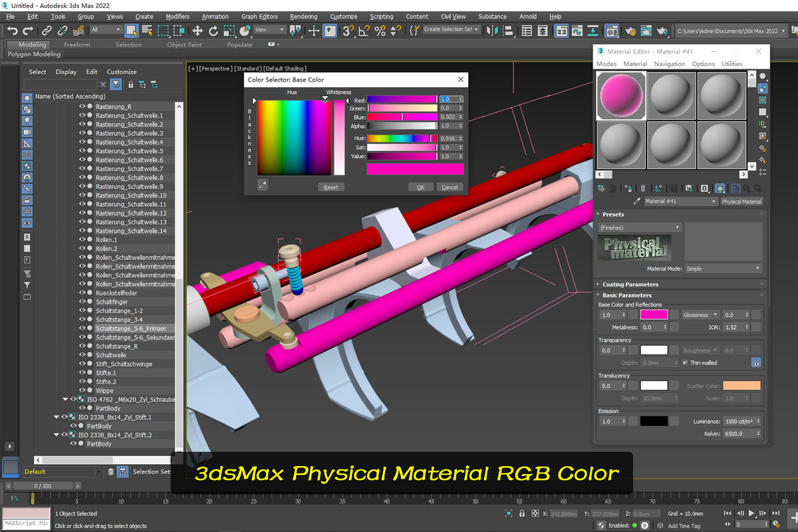Open the Graph Editors menu
Viewport: 798px width, 532px height.
point(259,17)
